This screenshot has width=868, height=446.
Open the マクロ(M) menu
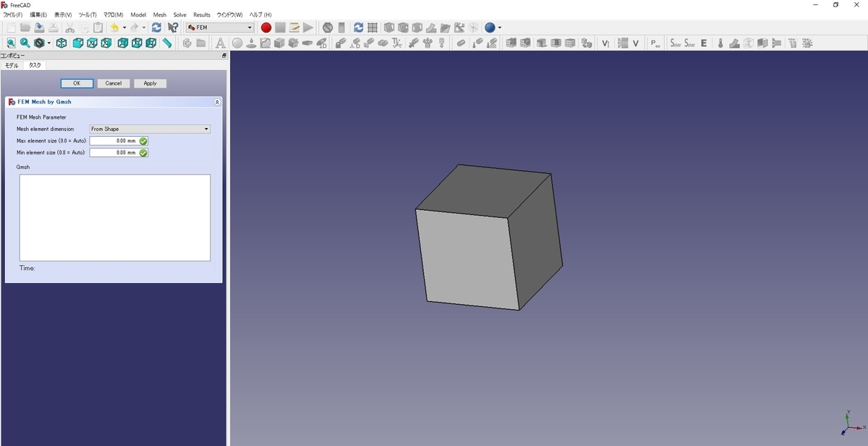pos(114,14)
